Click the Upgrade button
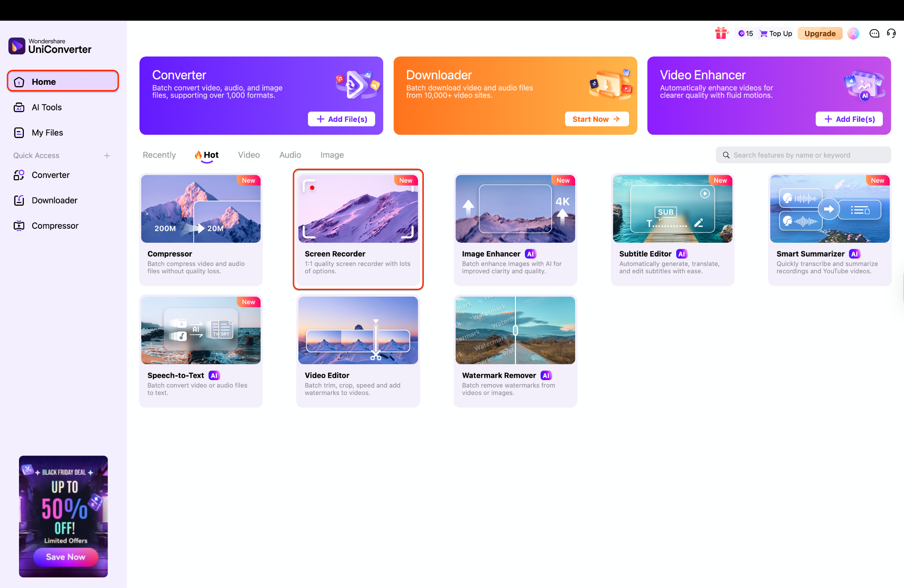This screenshot has width=904, height=588. pyautogui.click(x=820, y=33)
